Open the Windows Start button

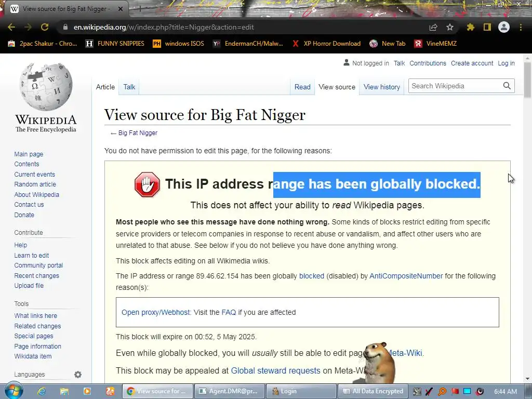(14, 391)
